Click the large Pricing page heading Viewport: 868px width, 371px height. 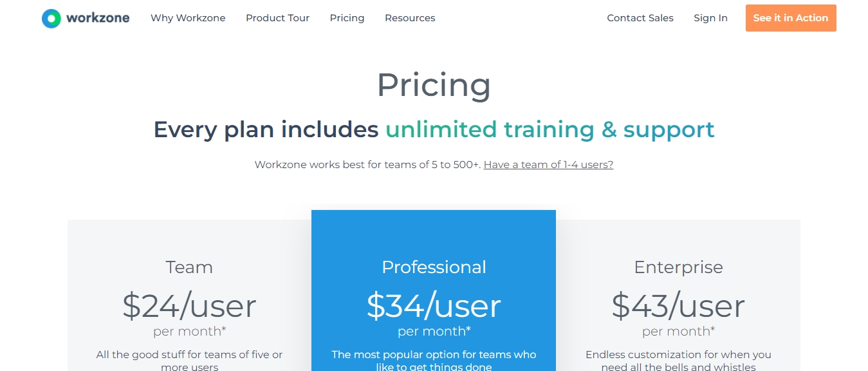click(434, 85)
